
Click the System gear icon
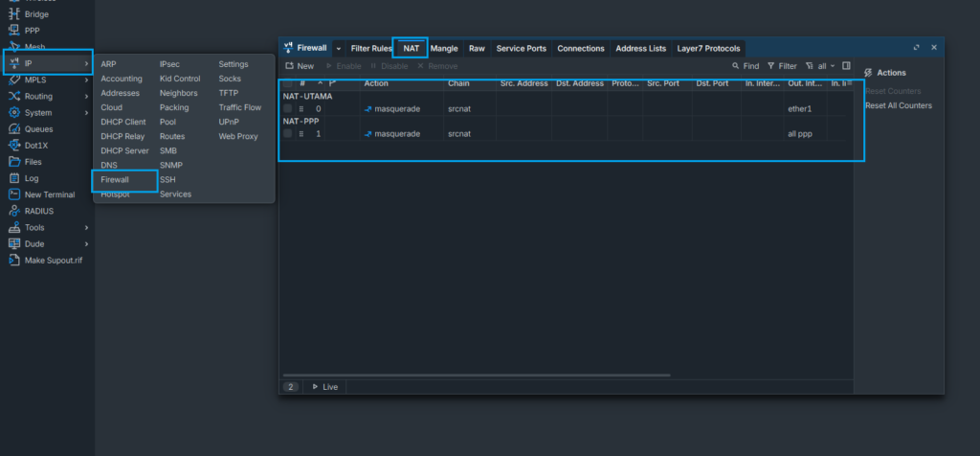click(x=13, y=113)
